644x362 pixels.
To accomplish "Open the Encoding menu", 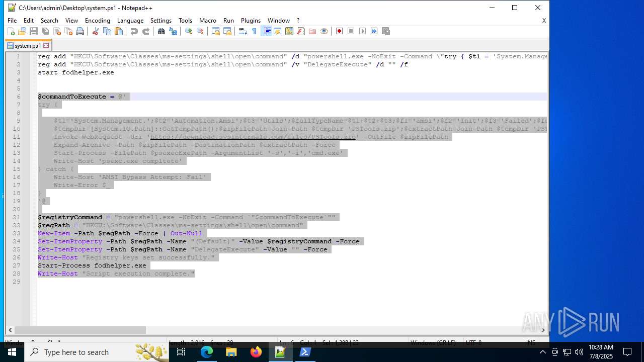I will coord(98,21).
